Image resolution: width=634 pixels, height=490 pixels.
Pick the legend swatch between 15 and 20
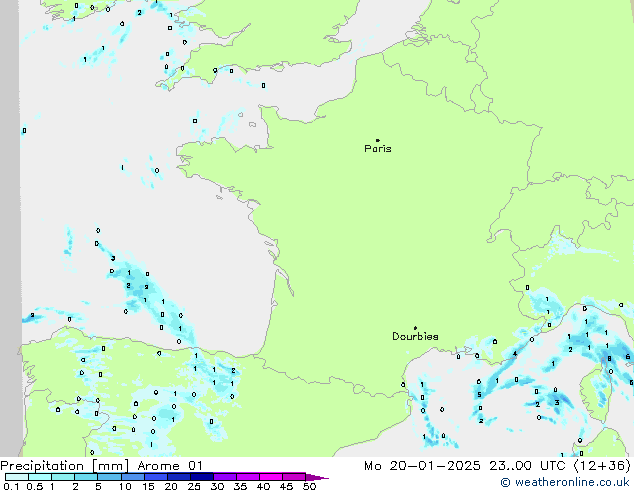(x=155, y=477)
